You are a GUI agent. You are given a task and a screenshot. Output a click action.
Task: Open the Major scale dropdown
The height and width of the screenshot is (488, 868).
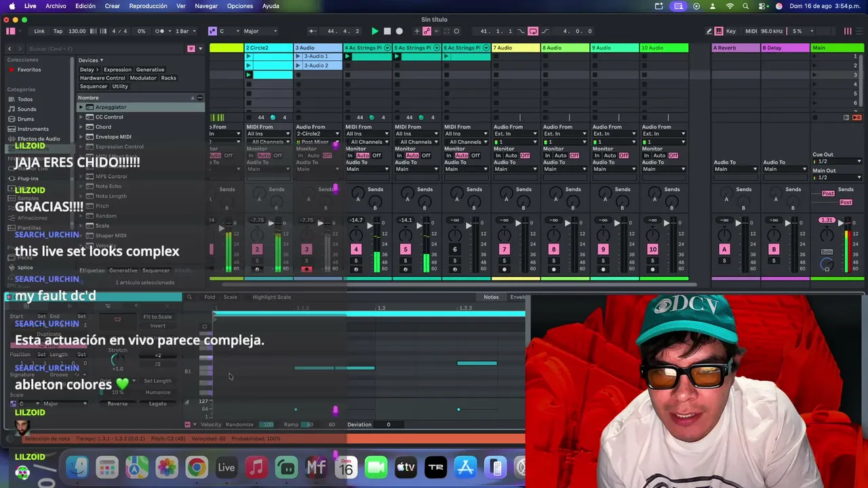coord(260,31)
